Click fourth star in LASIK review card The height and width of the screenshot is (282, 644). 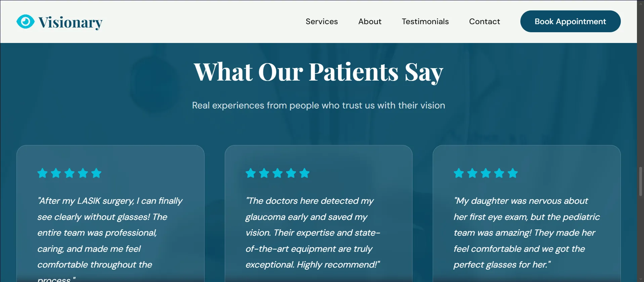coord(83,173)
